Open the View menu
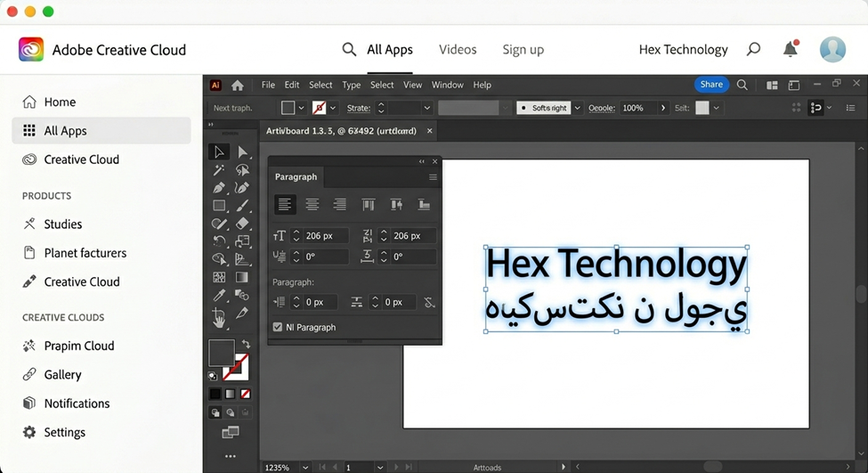 point(412,85)
